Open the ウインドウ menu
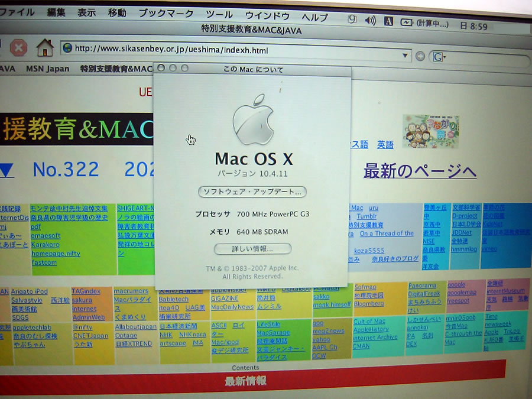Viewport: 532px width, 399px height. point(267,15)
